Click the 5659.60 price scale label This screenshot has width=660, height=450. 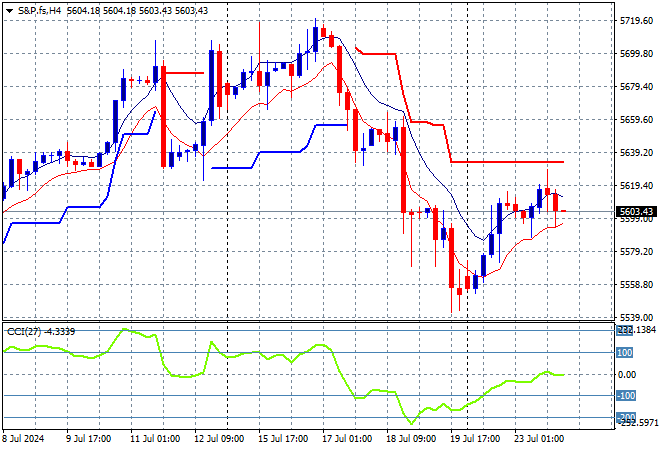[x=636, y=120]
